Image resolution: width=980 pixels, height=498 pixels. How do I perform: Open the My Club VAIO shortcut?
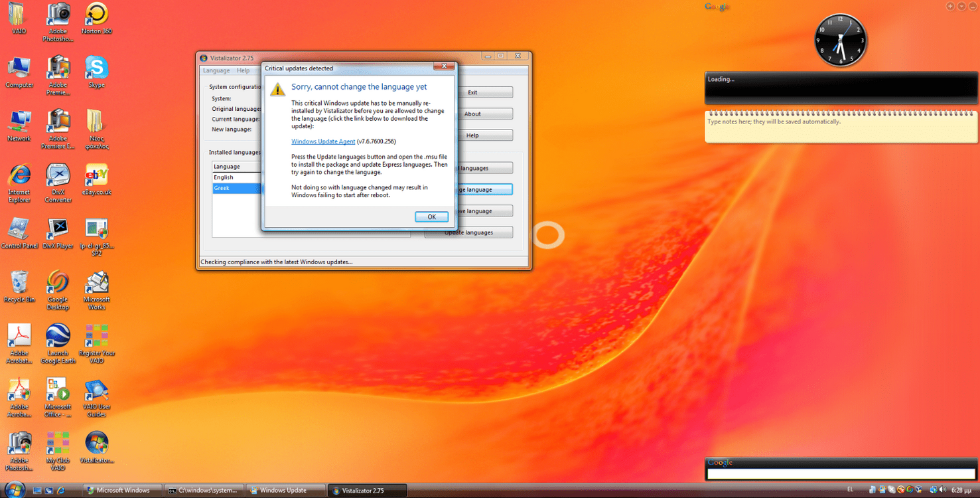click(58, 452)
